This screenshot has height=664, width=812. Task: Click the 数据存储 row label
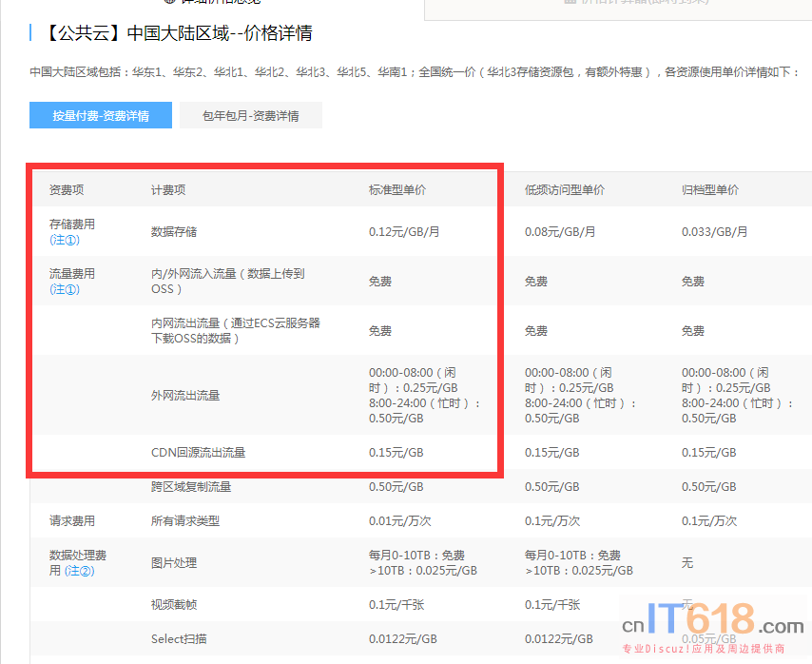pyautogui.click(x=174, y=231)
